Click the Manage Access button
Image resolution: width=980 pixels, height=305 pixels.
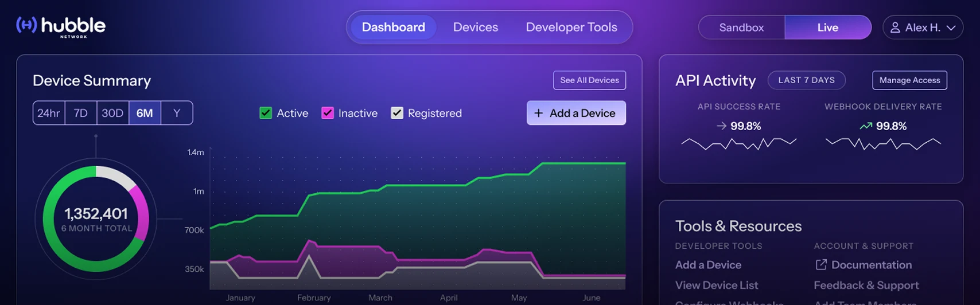[909, 80]
